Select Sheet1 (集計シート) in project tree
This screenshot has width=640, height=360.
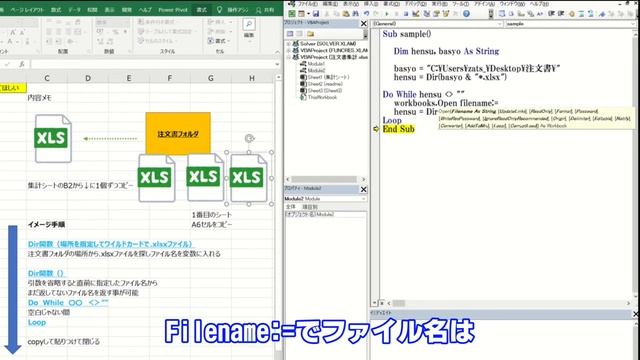tap(325, 77)
